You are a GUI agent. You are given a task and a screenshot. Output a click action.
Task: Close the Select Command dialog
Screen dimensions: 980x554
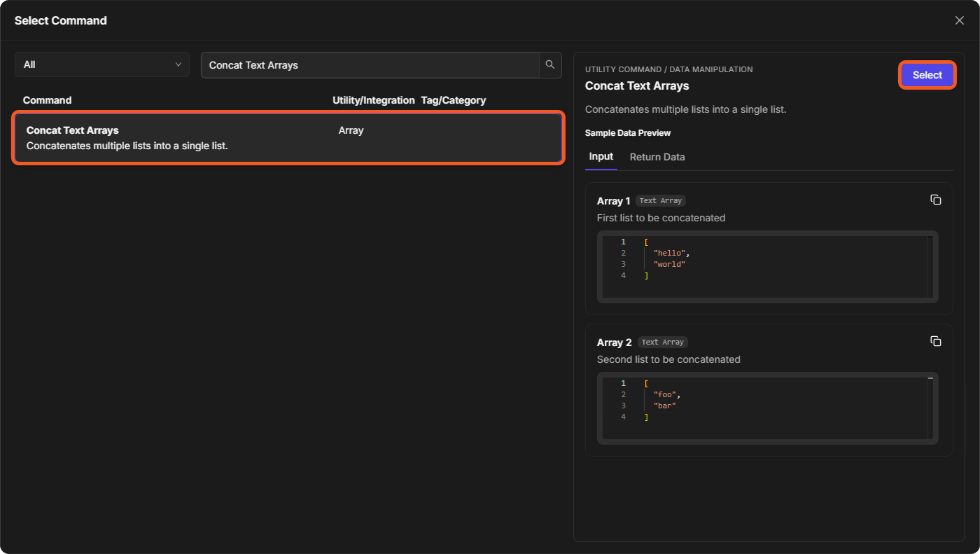960,20
